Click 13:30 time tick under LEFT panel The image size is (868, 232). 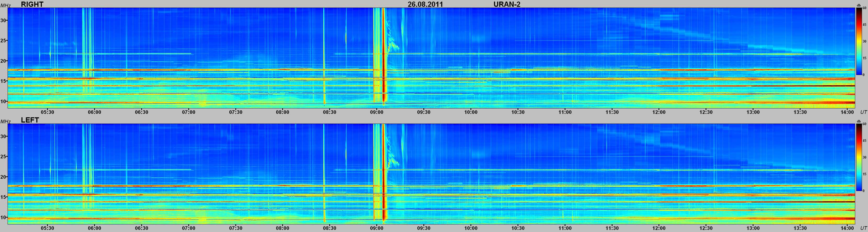click(800, 228)
